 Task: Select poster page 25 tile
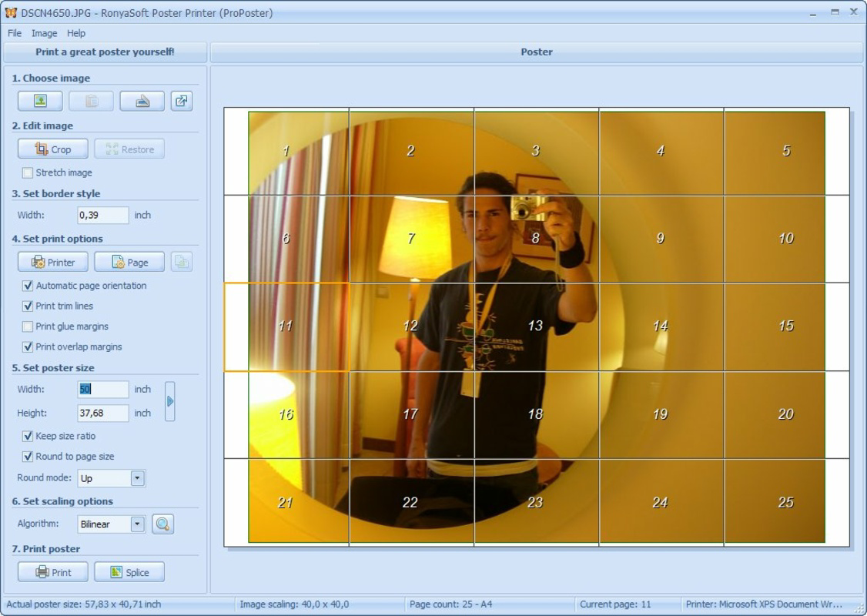click(786, 503)
